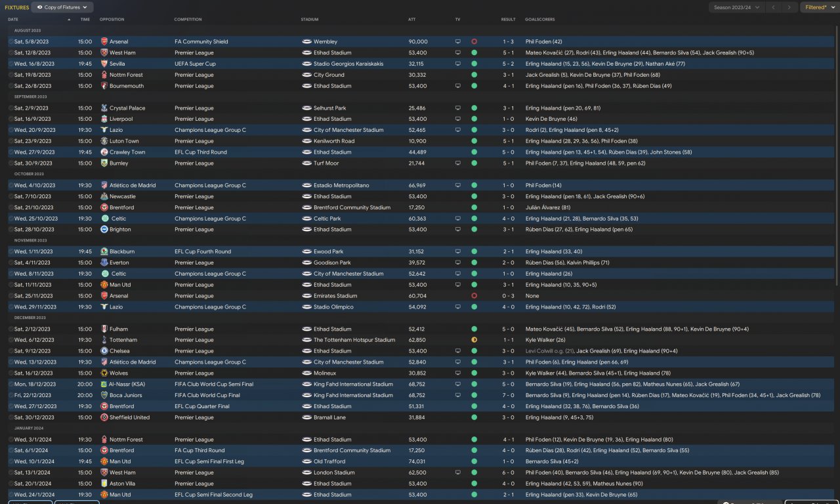Click the Brighton club badge
Image resolution: width=840 pixels, height=504 pixels.
[x=104, y=230]
